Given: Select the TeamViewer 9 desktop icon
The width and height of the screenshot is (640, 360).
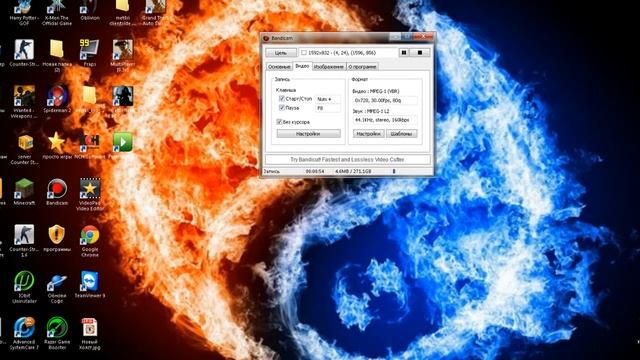Looking at the screenshot, I should coord(90,284).
